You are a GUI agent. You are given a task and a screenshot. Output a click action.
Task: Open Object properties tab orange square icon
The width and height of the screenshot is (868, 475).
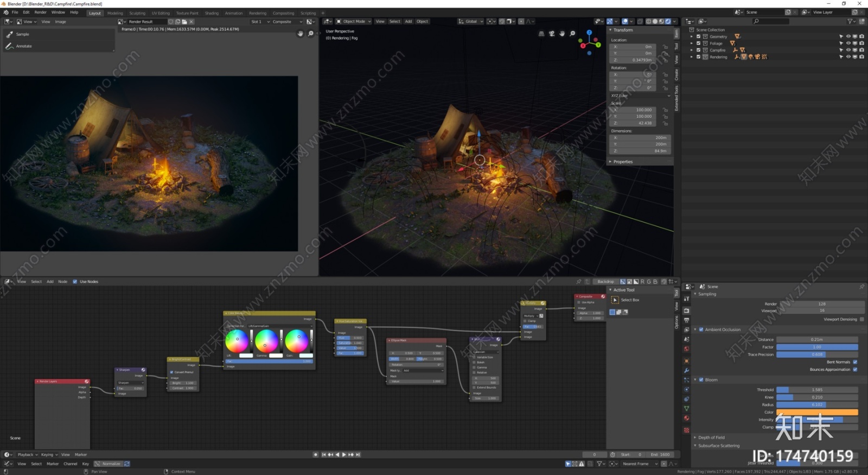686,360
